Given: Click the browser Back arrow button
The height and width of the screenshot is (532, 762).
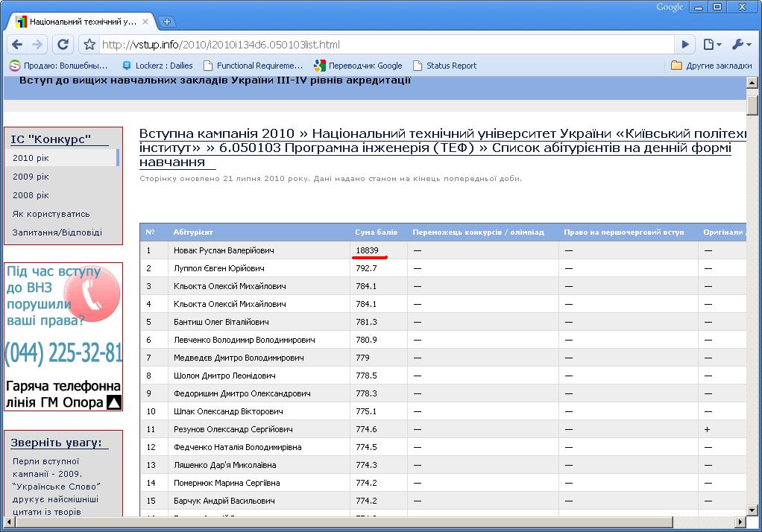Looking at the screenshot, I should (18, 44).
